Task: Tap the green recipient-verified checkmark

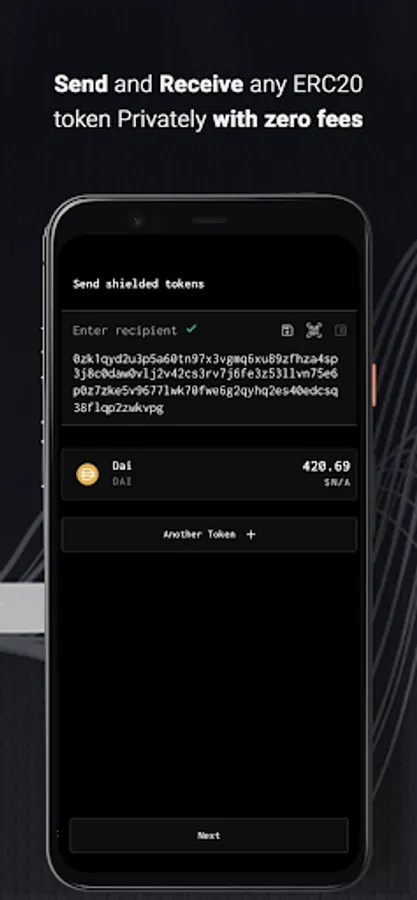Action: click(192, 329)
